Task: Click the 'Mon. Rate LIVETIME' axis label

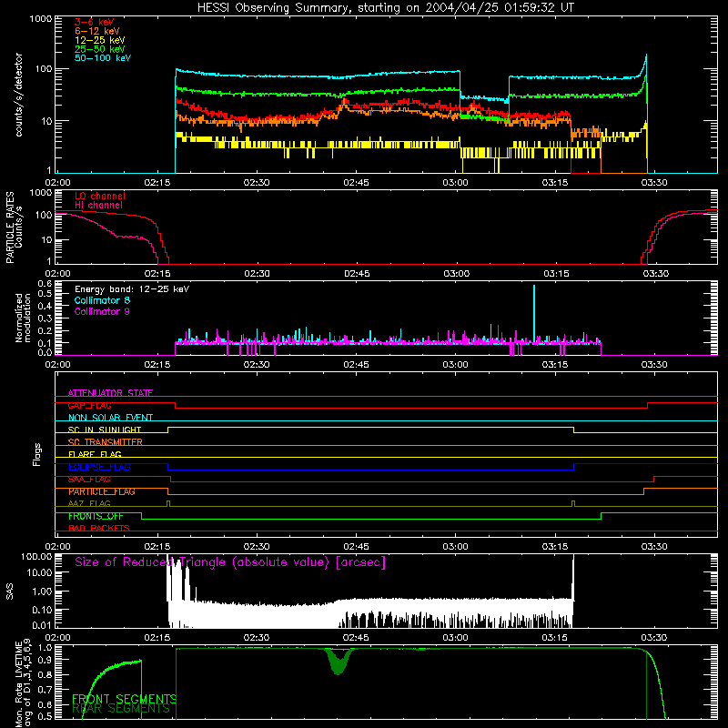Action: coord(23,683)
